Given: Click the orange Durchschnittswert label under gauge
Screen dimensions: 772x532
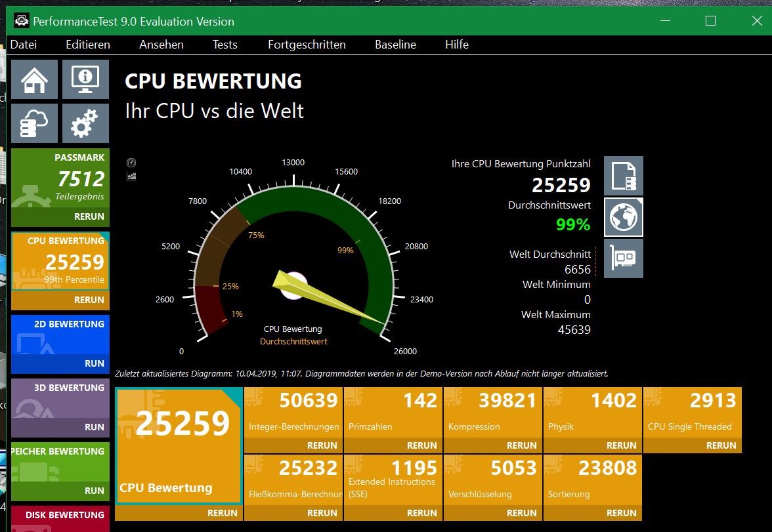Looking at the screenshot, I should pos(293,342).
